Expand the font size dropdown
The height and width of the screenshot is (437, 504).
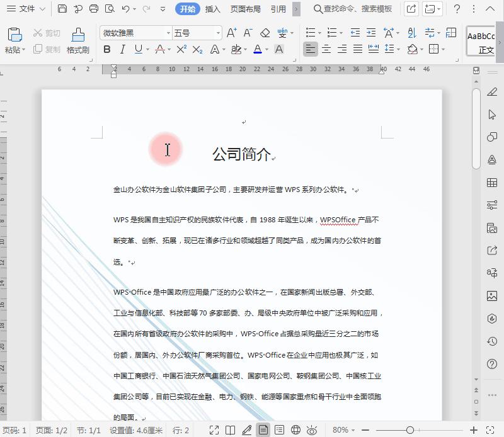click(x=217, y=31)
